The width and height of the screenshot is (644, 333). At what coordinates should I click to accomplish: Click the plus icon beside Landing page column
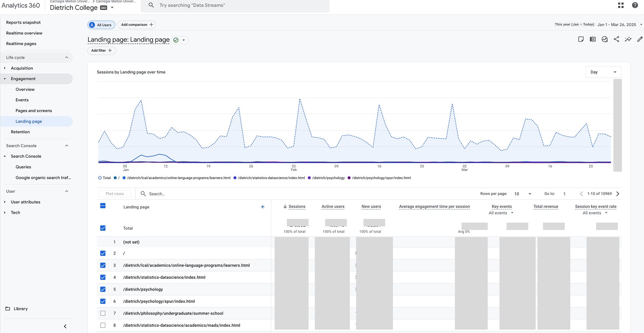pos(262,207)
